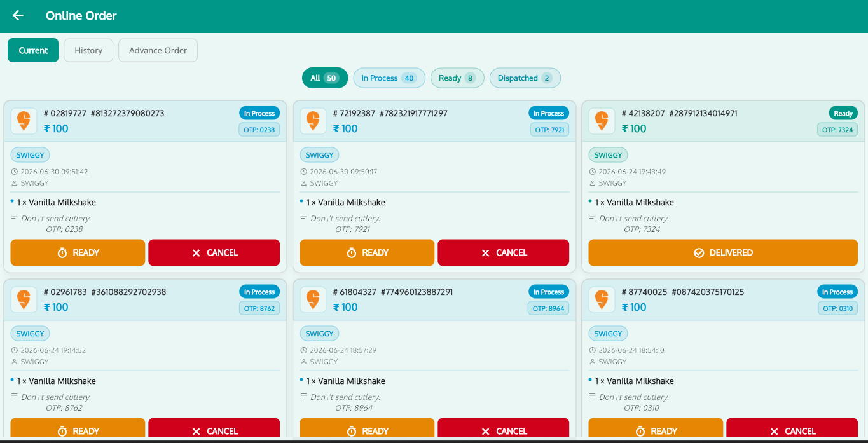Filter orders by Ready 8
The height and width of the screenshot is (443, 868).
(457, 78)
